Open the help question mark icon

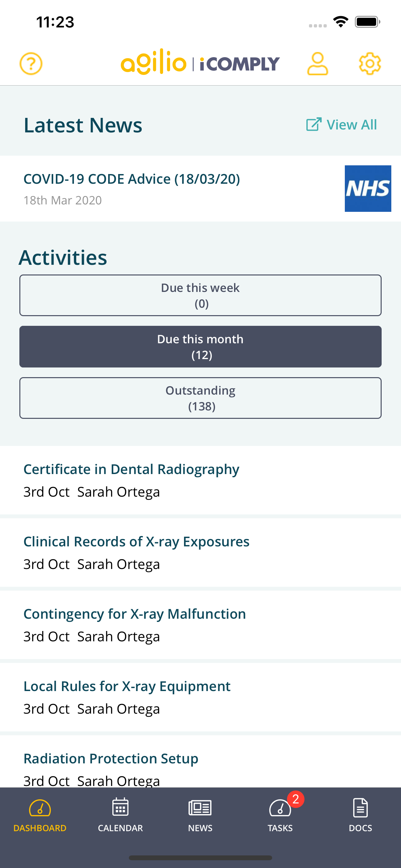31,63
